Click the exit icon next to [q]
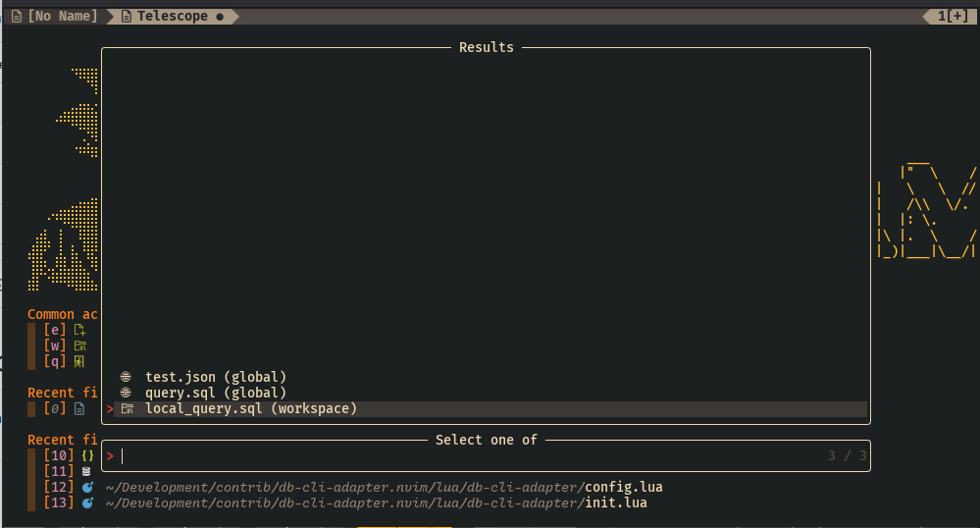980x528 pixels. pyautogui.click(x=79, y=361)
